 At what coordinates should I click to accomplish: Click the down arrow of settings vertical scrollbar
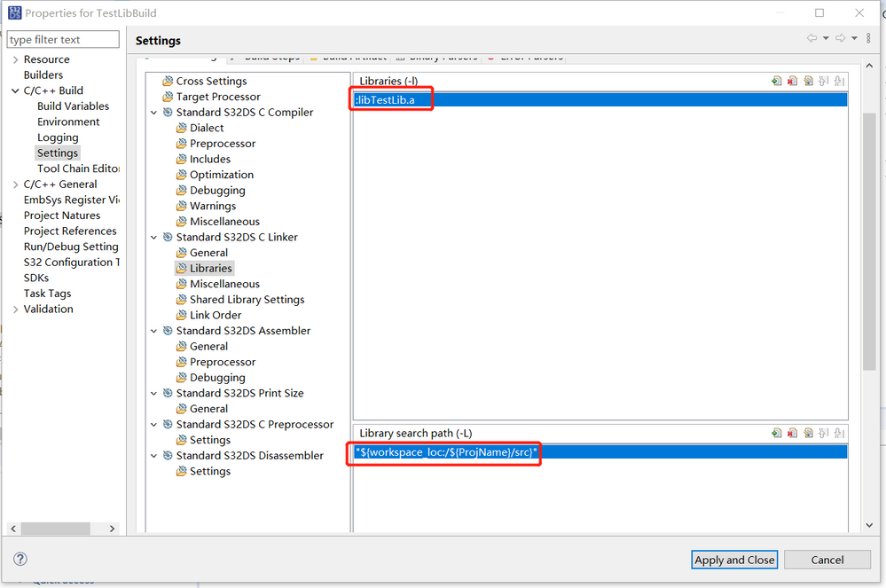tap(869, 525)
